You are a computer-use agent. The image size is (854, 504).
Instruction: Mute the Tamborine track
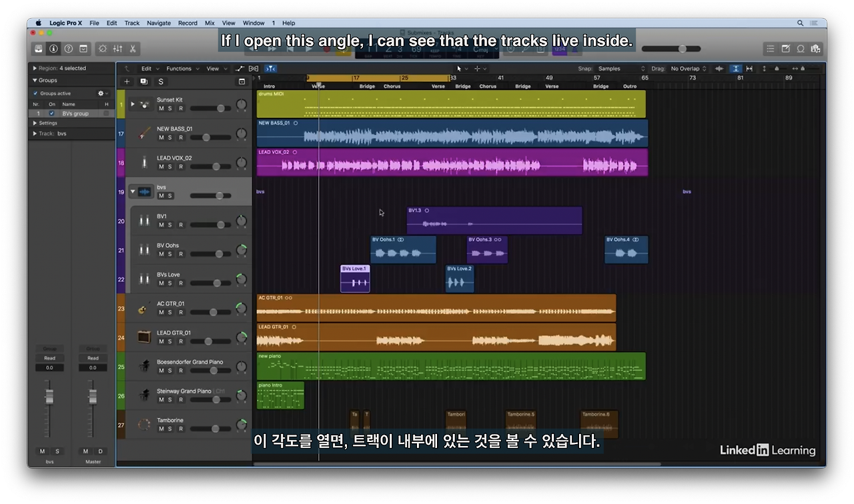click(x=161, y=429)
